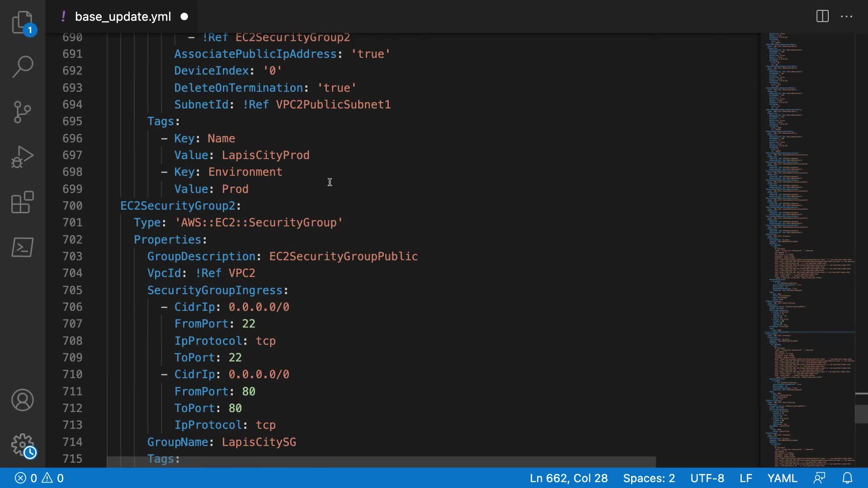The height and width of the screenshot is (488, 868).
Task: Change the YAML language mode
Action: [x=782, y=478]
